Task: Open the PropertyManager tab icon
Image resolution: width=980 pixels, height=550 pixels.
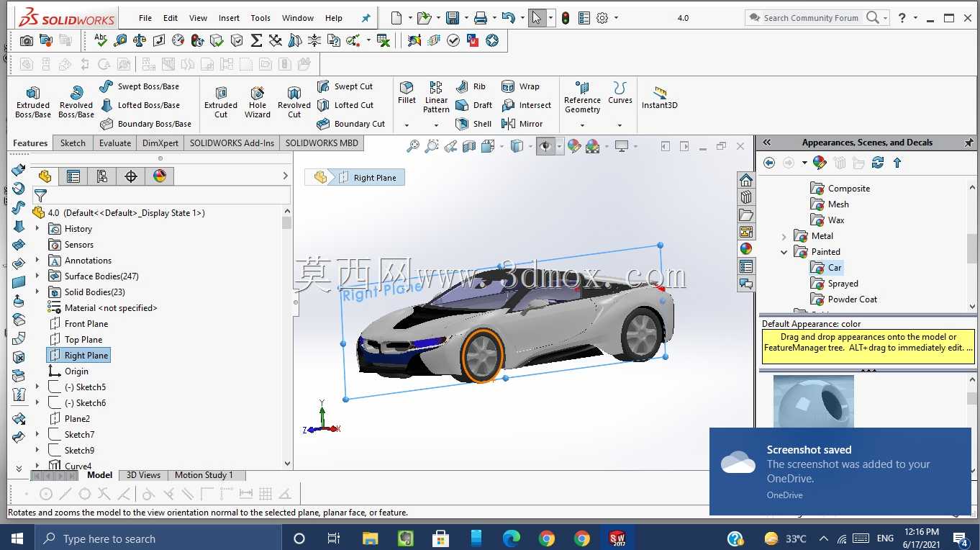Action: click(73, 176)
